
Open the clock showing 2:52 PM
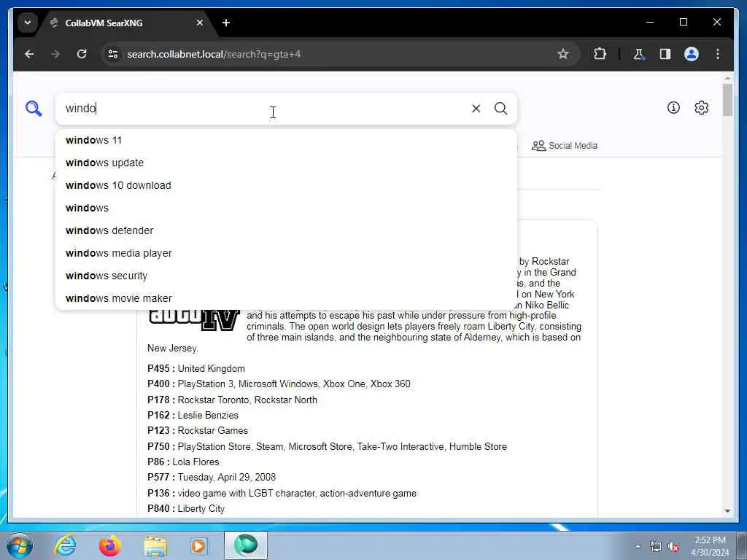point(710,546)
